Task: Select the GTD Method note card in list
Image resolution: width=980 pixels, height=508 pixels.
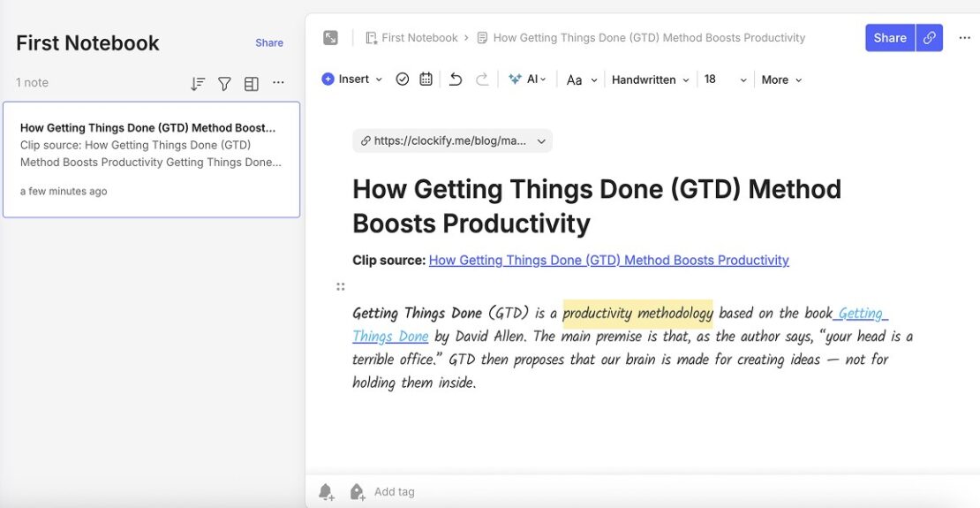Action: click(151, 160)
